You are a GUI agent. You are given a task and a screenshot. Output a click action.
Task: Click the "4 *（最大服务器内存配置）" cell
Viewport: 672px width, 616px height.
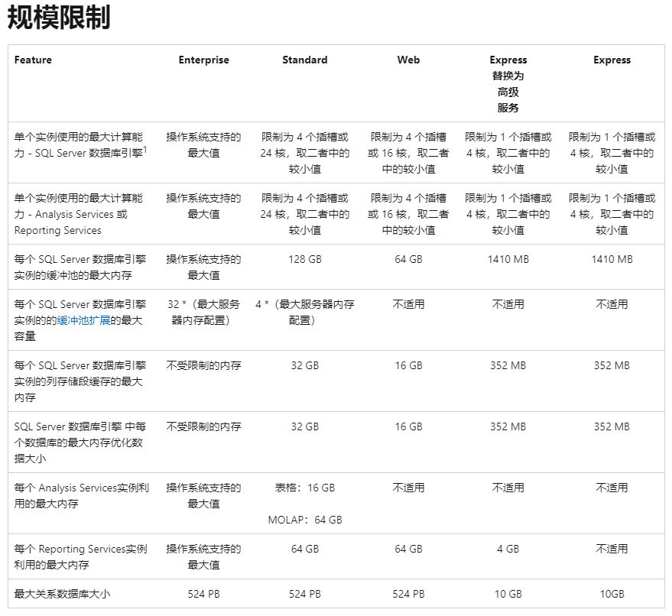(x=305, y=313)
